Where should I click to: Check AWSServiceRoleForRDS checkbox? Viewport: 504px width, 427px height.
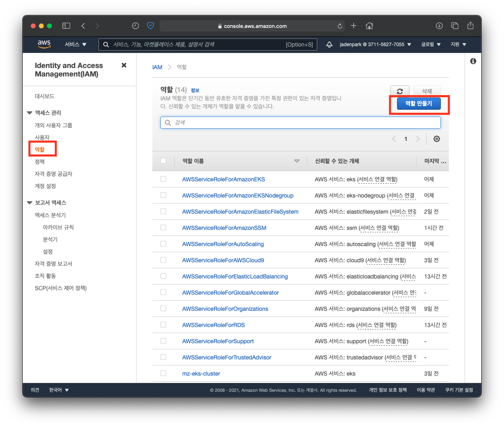pos(163,325)
